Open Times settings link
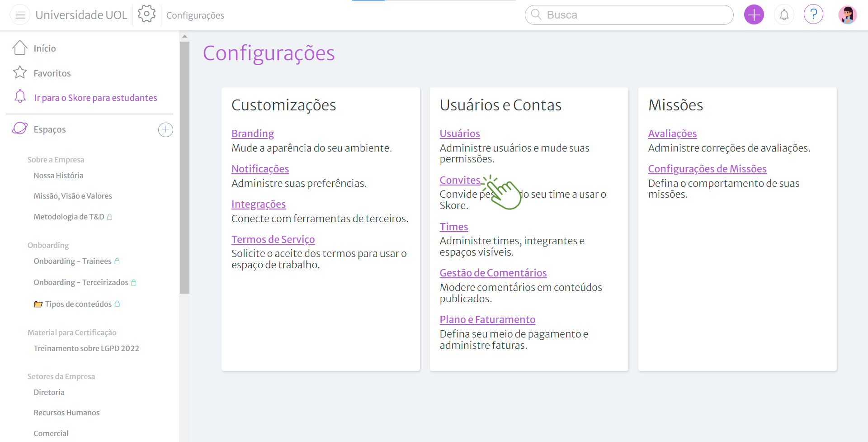 click(x=454, y=227)
